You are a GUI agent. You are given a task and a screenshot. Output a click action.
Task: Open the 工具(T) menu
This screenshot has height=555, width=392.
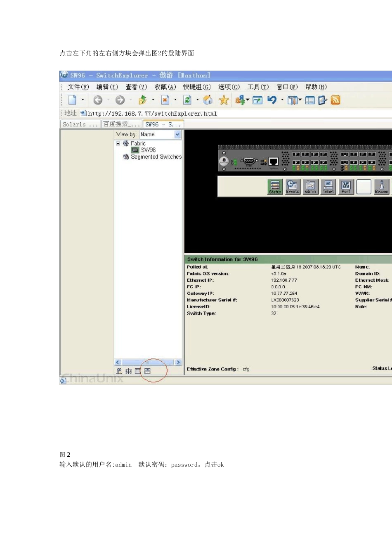[x=258, y=87]
